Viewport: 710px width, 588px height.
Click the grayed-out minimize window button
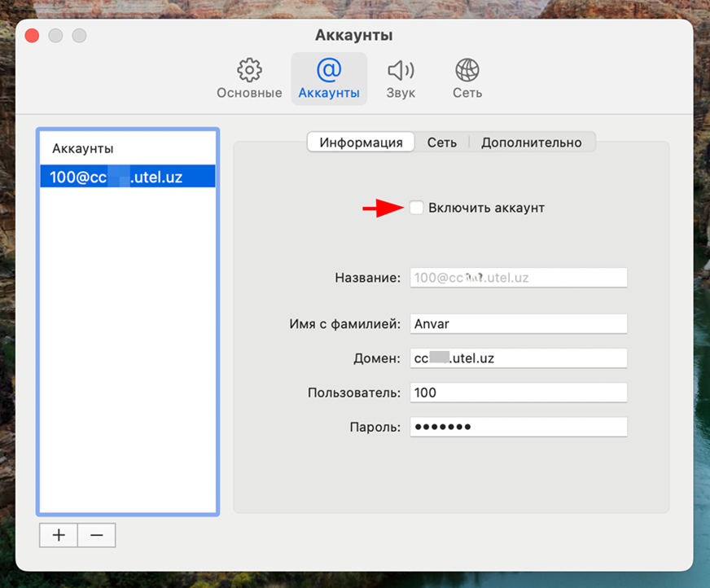tap(55, 36)
